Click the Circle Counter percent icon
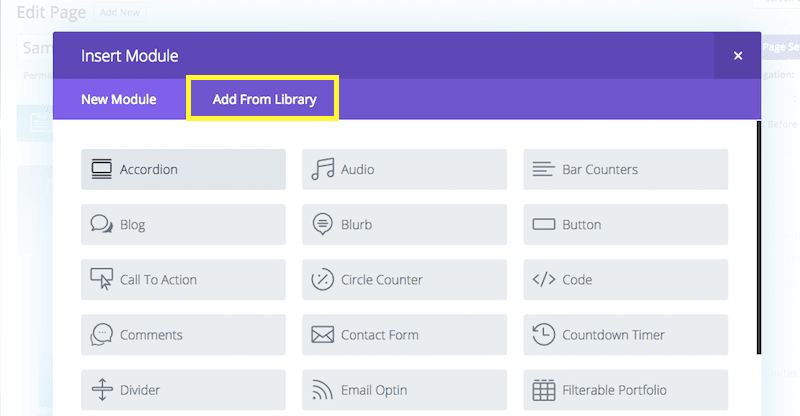This screenshot has width=800, height=416. 322,280
